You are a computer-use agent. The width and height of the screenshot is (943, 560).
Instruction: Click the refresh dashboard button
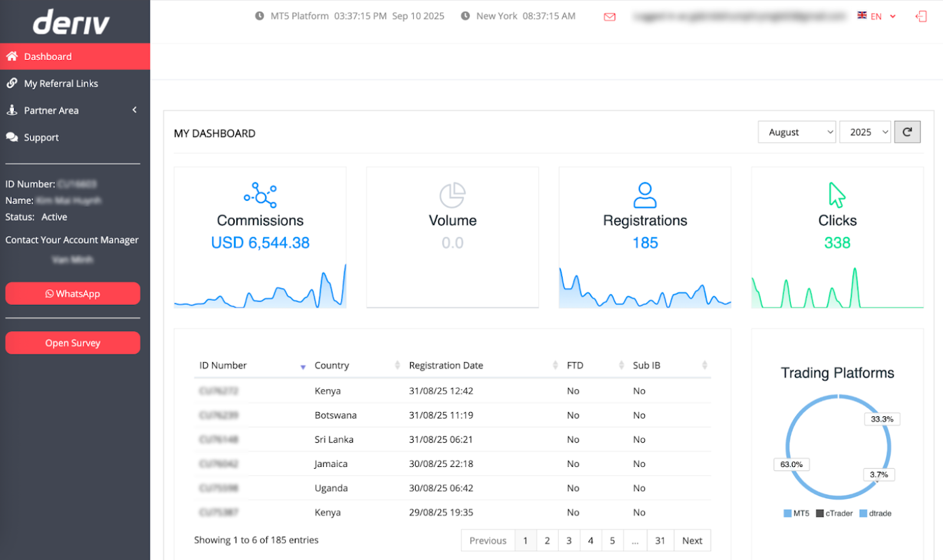click(907, 132)
